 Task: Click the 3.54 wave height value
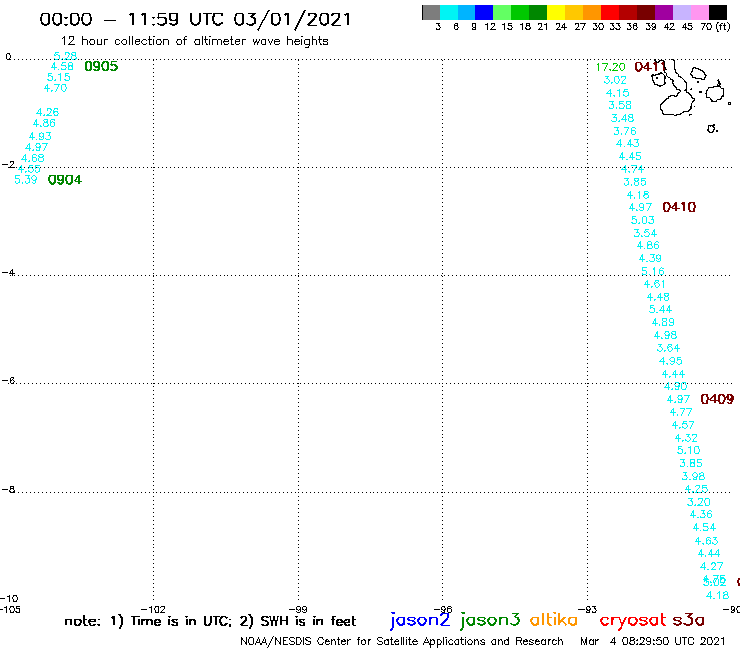645,233
